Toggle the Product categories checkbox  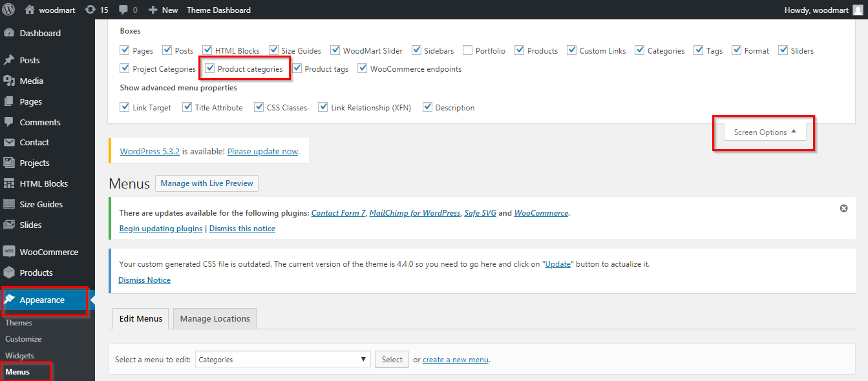(210, 68)
